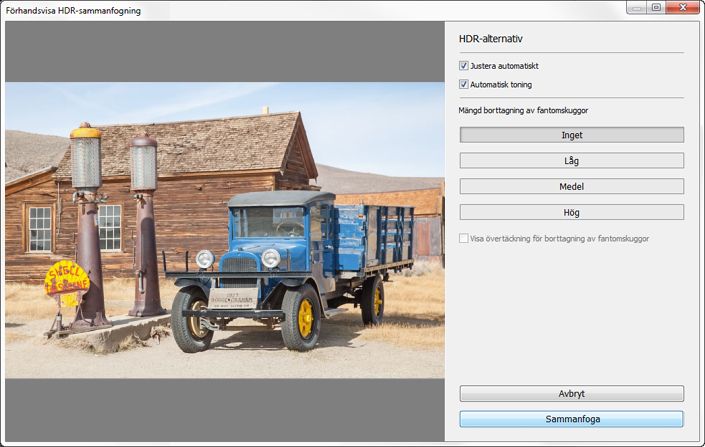Toggle the Automatisk toning checkbox
Screen dimensions: 705x447
tap(464, 84)
